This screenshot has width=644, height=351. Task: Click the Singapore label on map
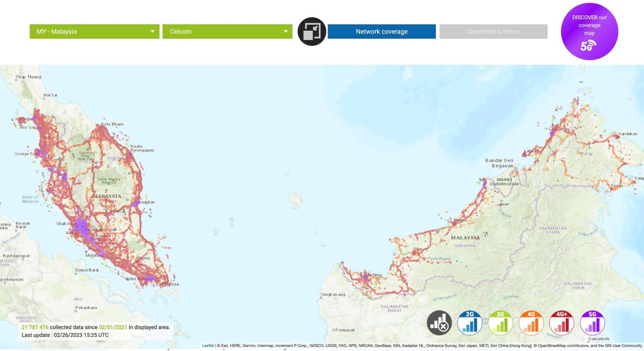pos(168,284)
